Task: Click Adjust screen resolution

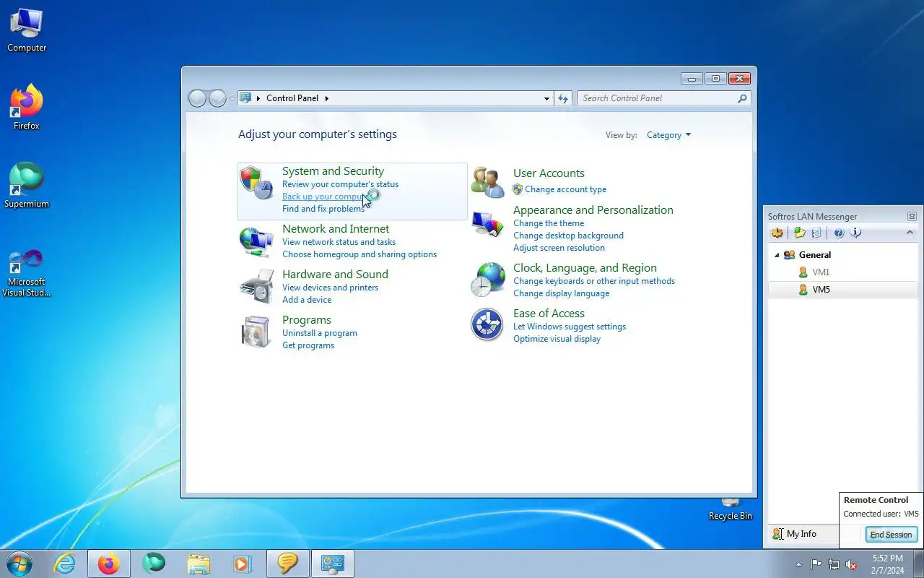Action: click(559, 248)
